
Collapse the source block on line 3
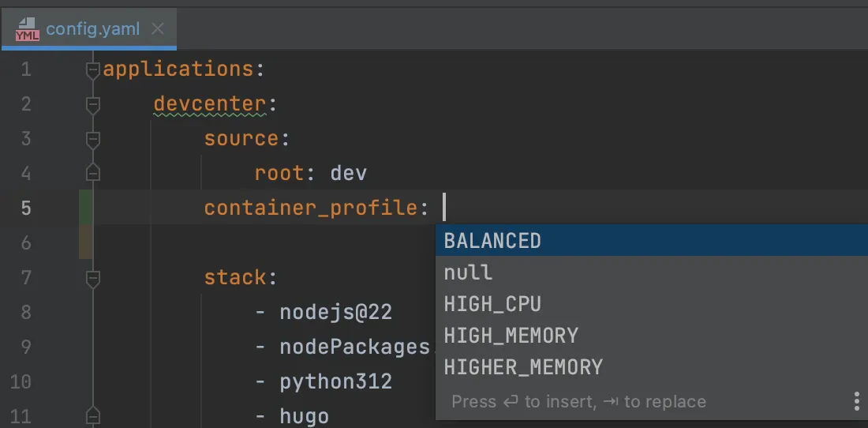click(x=93, y=139)
